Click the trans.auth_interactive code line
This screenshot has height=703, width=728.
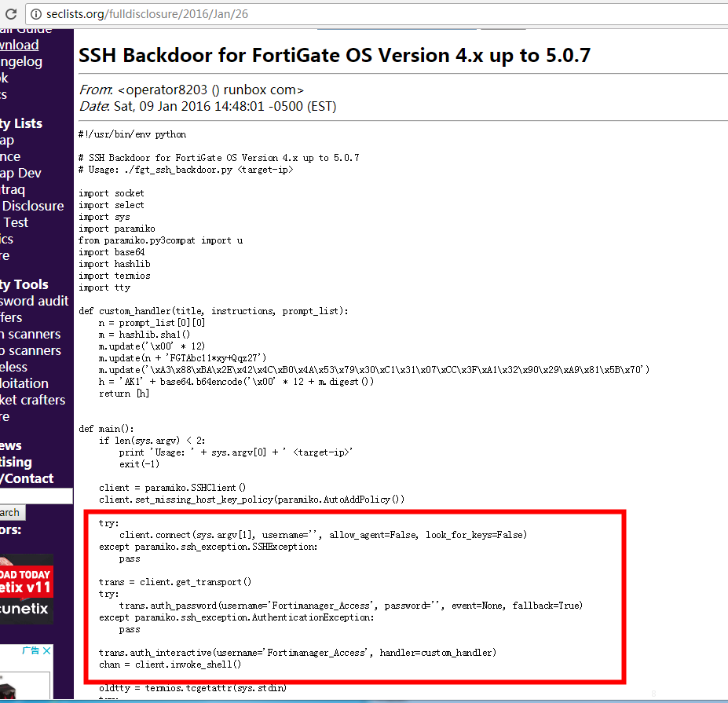pos(298,653)
